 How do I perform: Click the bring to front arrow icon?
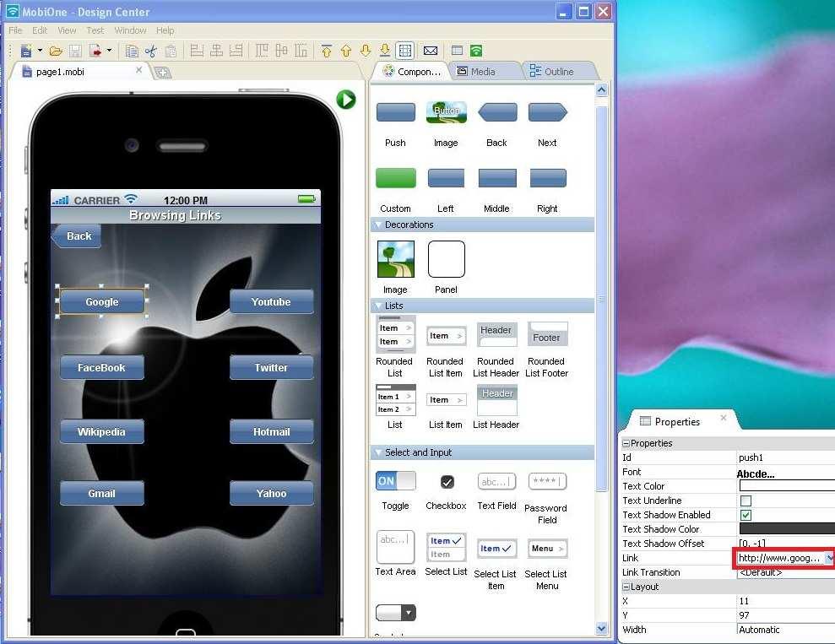tap(327, 51)
